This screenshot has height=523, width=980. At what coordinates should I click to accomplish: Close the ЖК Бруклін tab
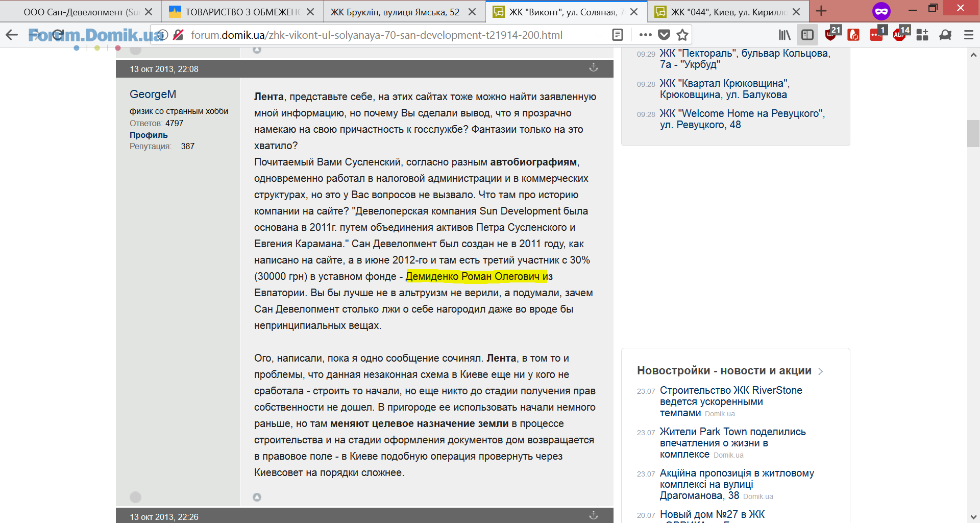472,12
